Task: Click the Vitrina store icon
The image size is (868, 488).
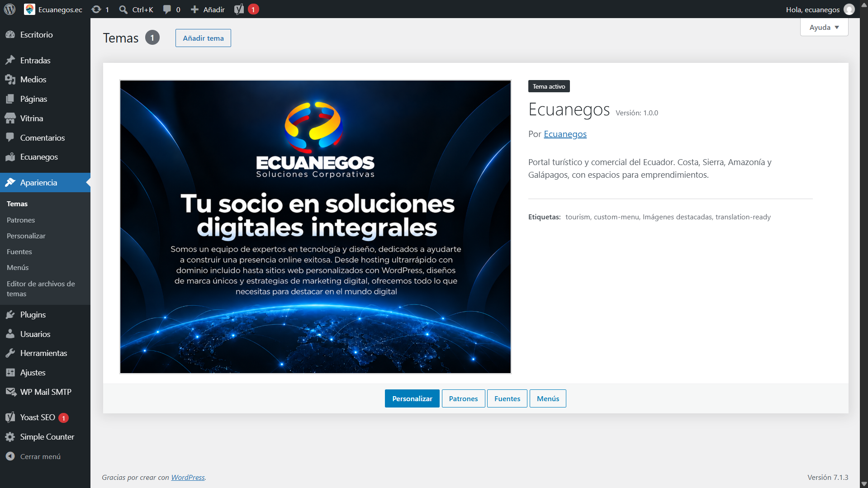Action: tap(10, 118)
